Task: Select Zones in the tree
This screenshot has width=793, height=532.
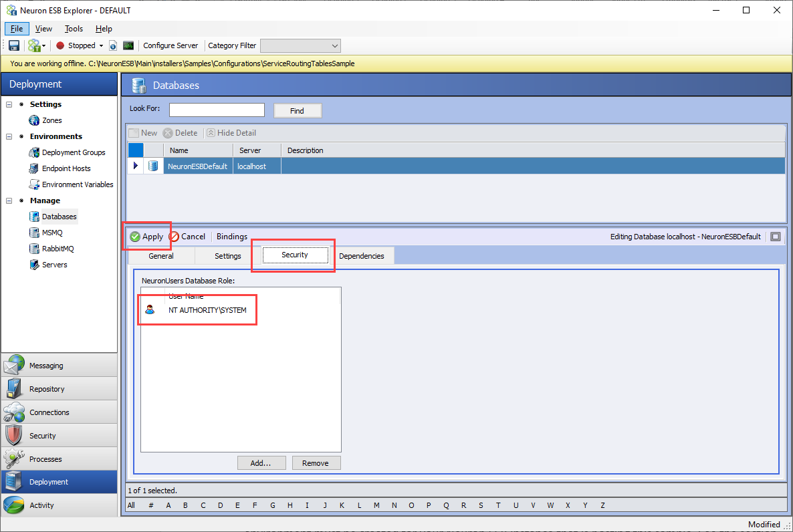Action: pos(52,120)
